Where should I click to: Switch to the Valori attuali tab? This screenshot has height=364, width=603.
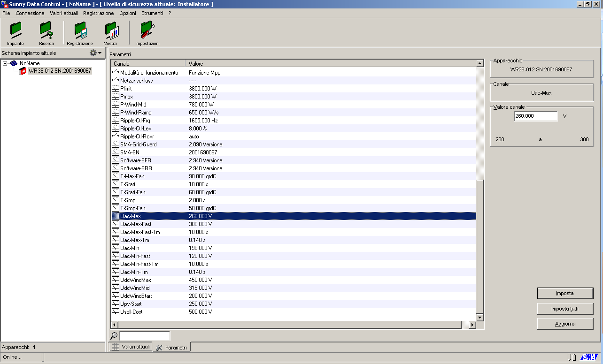131,347
